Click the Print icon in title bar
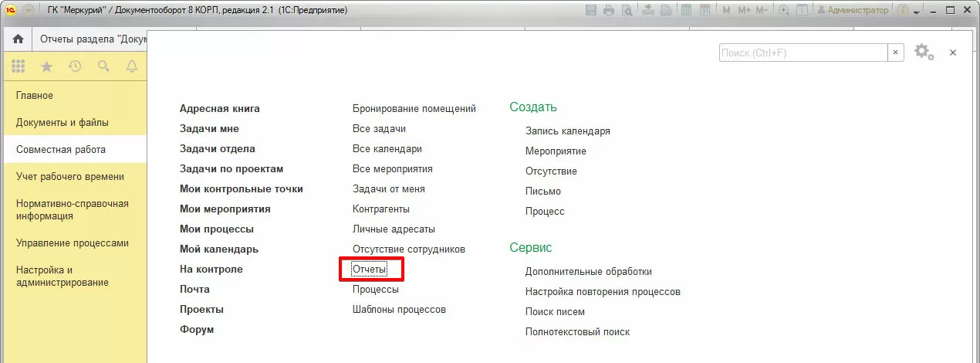Image resolution: width=980 pixels, height=363 pixels. [x=609, y=10]
